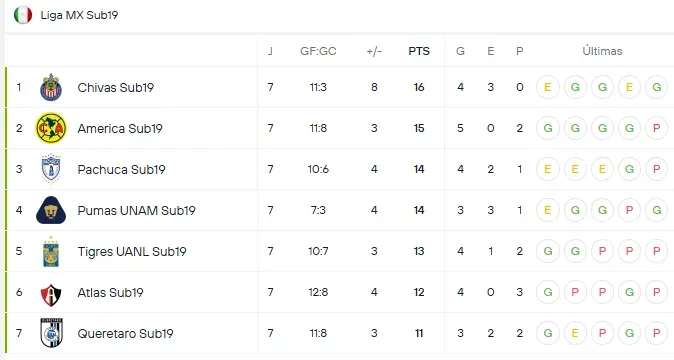Open the Pumas UNAM Sub19 team name

[136, 211]
